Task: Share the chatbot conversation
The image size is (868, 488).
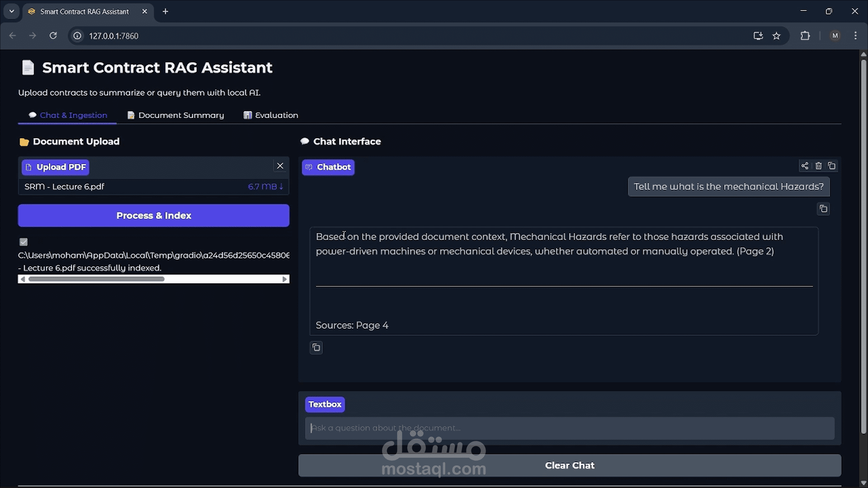Action: tap(805, 166)
